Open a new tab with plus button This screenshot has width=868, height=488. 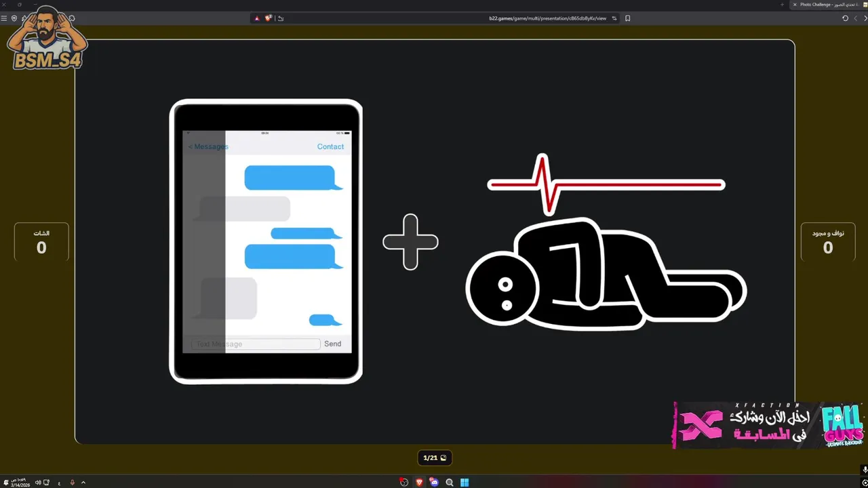(782, 5)
